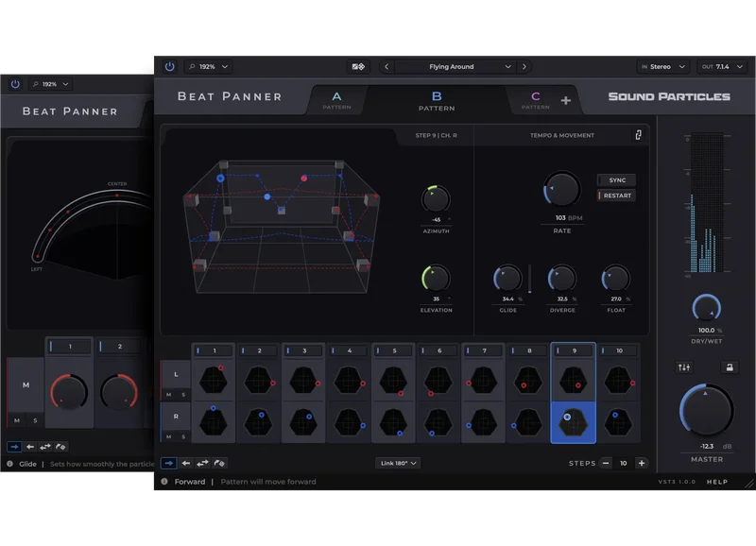
Task: Decrease steps with minus button
Action: (x=606, y=463)
